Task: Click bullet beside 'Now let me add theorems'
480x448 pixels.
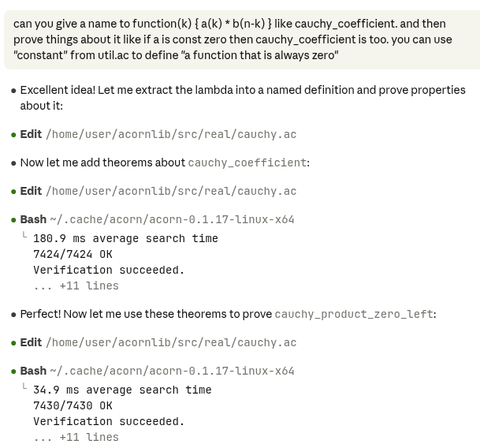Action: tap(13, 163)
